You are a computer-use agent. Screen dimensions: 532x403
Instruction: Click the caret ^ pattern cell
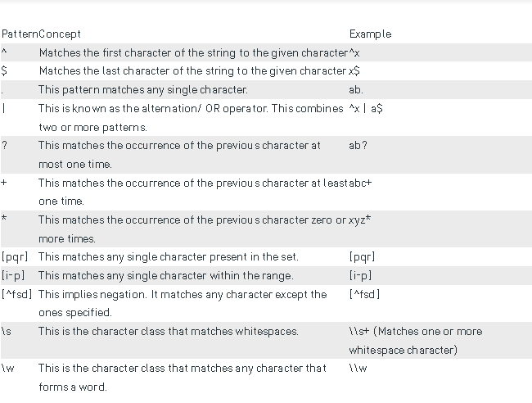tap(4, 52)
